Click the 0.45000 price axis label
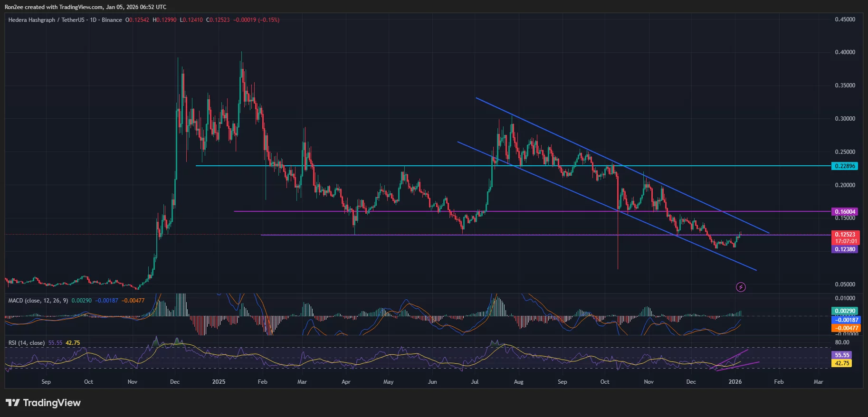This screenshot has height=417, width=868. tap(845, 19)
